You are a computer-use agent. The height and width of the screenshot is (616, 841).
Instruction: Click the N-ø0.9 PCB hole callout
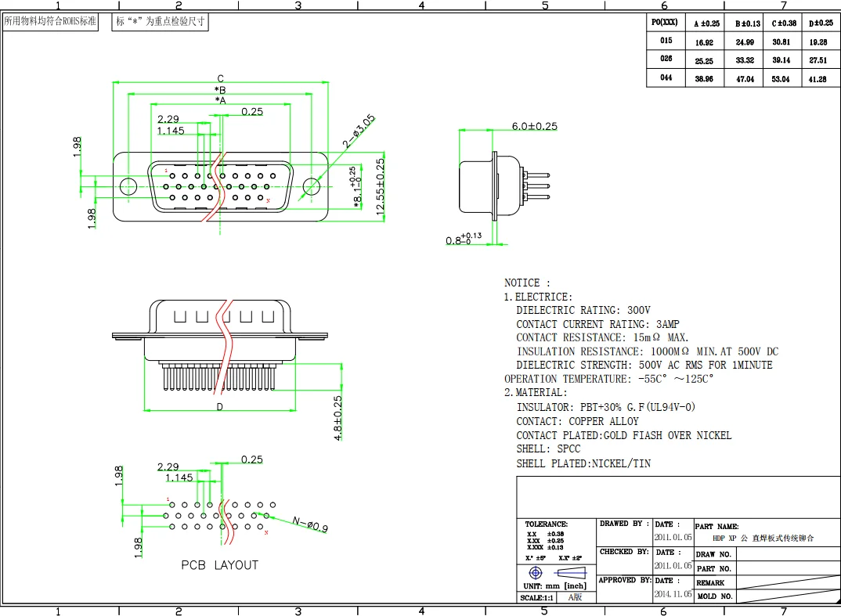tap(310, 524)
